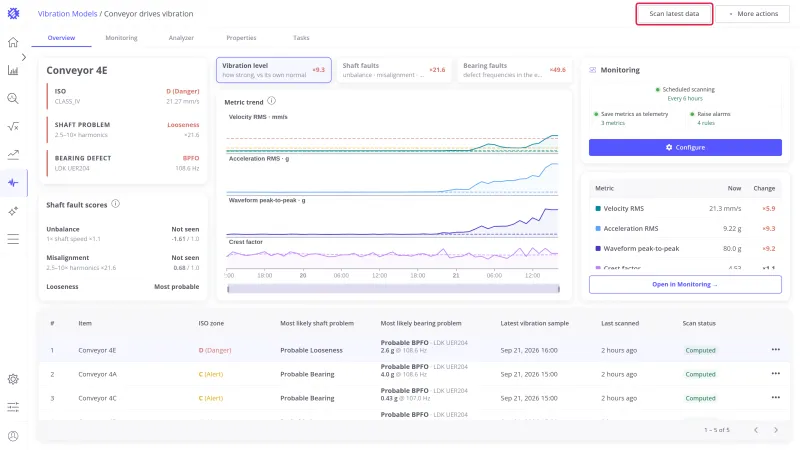Click the BEARING DEFECT BPFO row
This screenshot has height=450, width=800.
[123, 163]
